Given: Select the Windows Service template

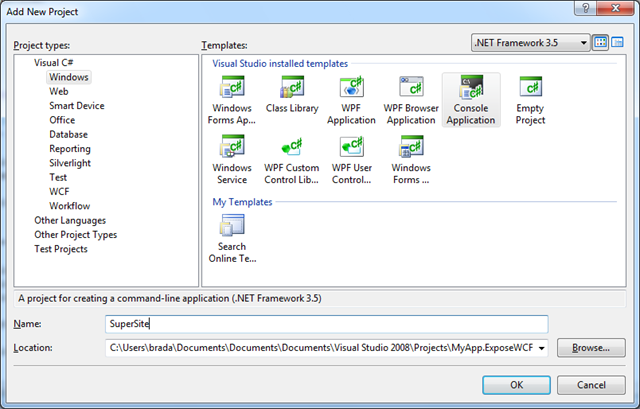Looking at the screenshot, I should pyautogui.click(x=232, y=160).
